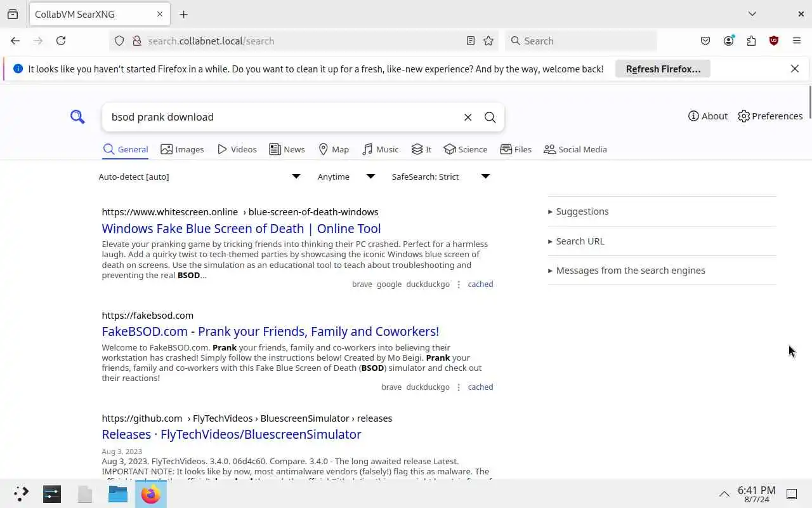Open Windows Fake Blue Screen of Death result
The width and height of the screenshot is (812, 508).
241,229
